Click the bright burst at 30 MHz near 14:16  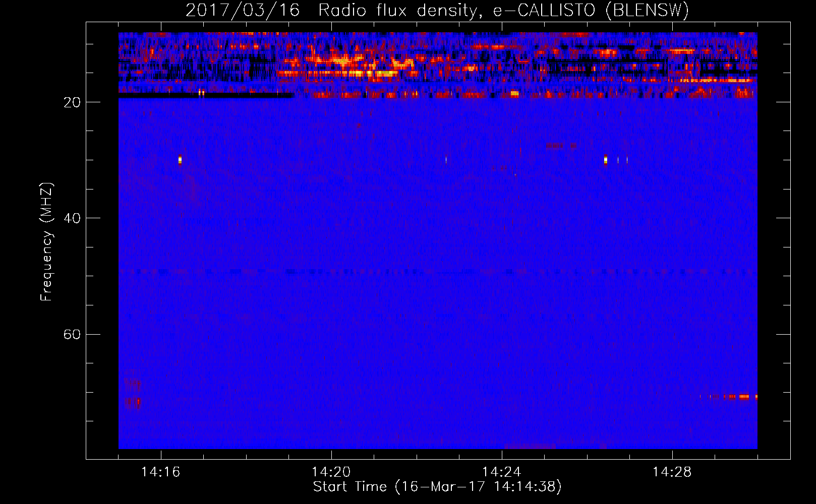180,160
